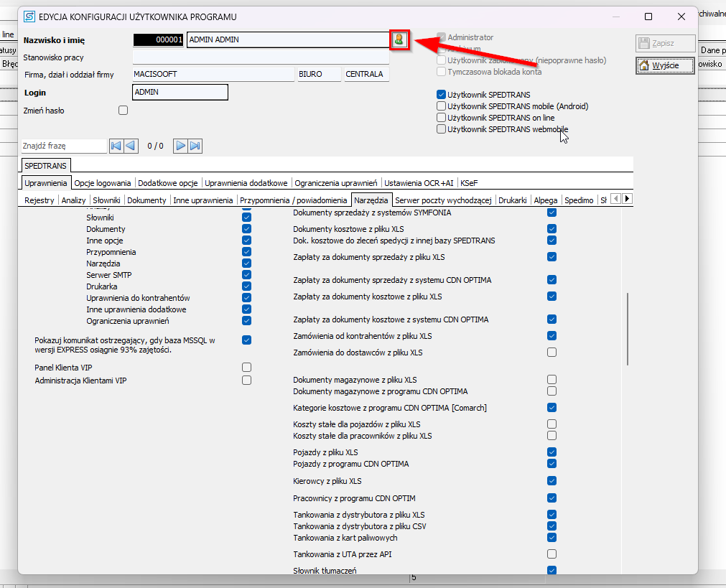Screen dimensions: 726x588
Task: Select the Spedimo sub-tab
Action: point(579,200)
